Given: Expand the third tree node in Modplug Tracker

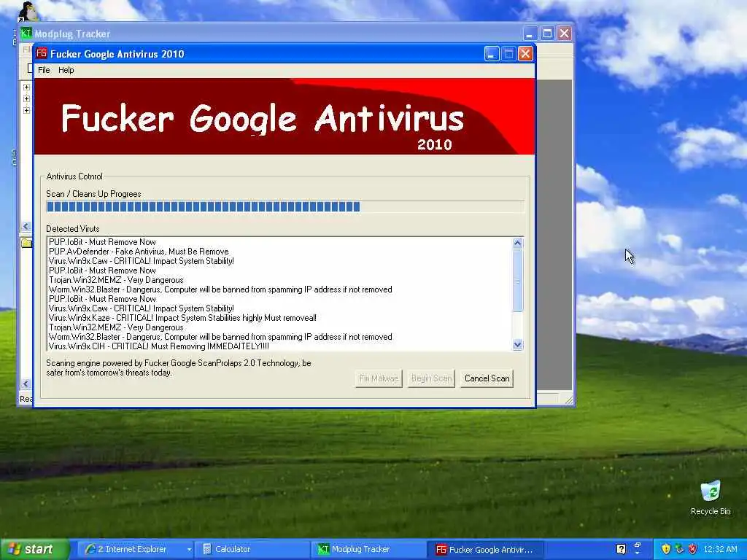Looking at the screenshot, I should click(27, 110).
